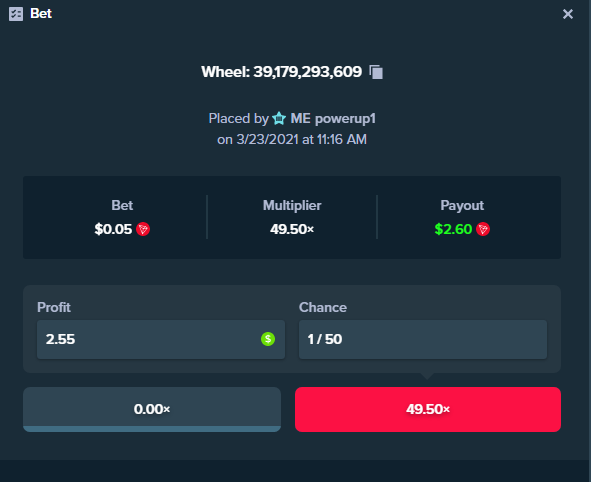591x482 pixels.
Task: Select the red 49.50× multiplier segment
Action: coord(428,409)
